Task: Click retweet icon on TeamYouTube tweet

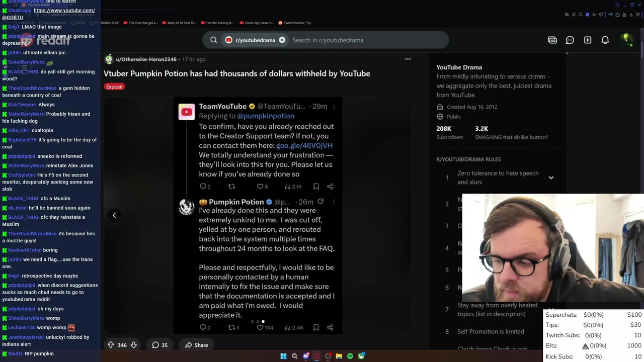Action: (x=231, y=187)
